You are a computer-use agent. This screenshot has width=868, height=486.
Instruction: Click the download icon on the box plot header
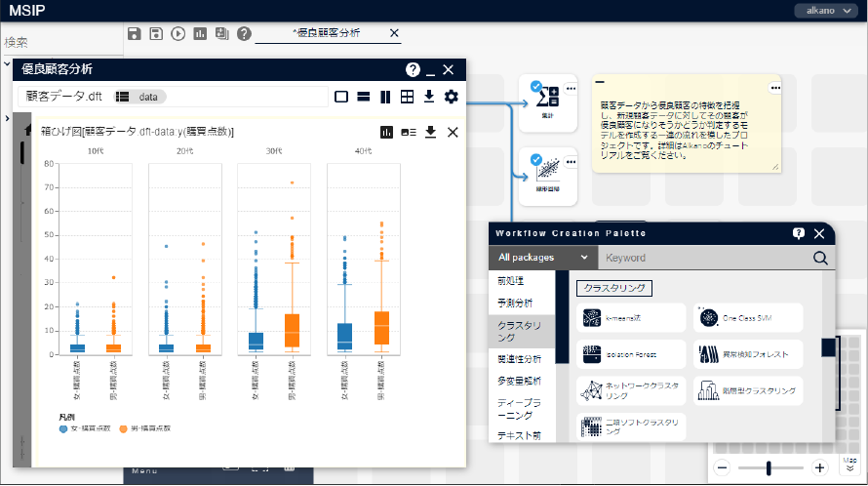point(430,132)
